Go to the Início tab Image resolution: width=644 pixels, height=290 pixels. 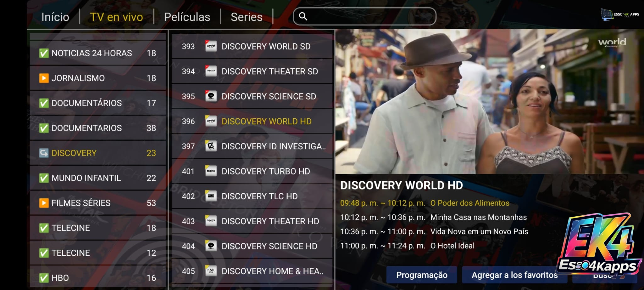55,17
